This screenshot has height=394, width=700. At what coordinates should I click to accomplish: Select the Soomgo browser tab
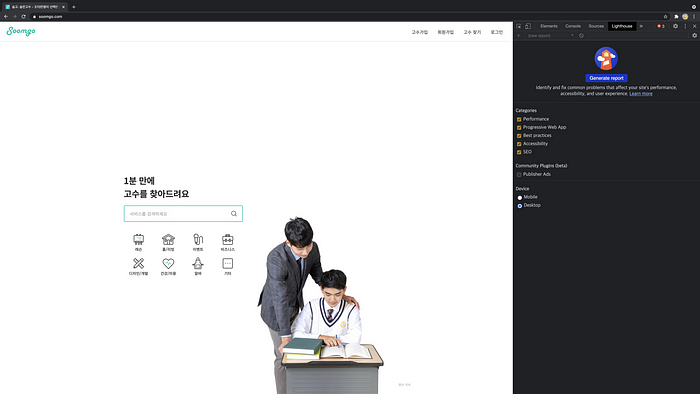pos(35,7)
